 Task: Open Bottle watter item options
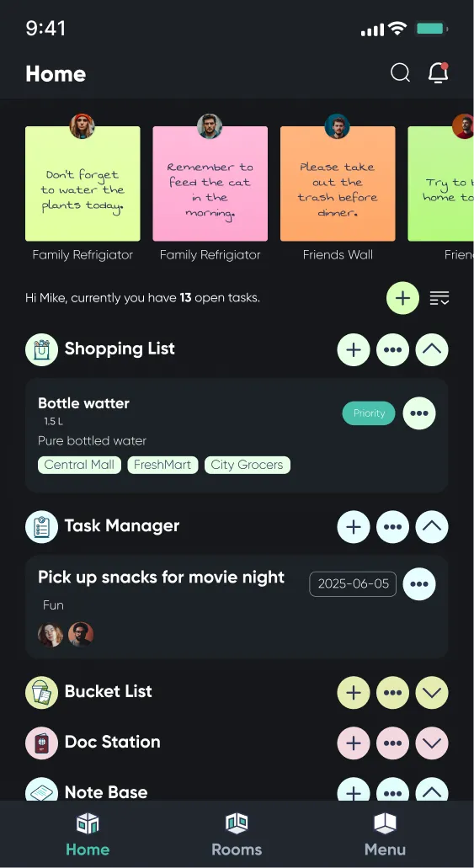tap(419, 413)
